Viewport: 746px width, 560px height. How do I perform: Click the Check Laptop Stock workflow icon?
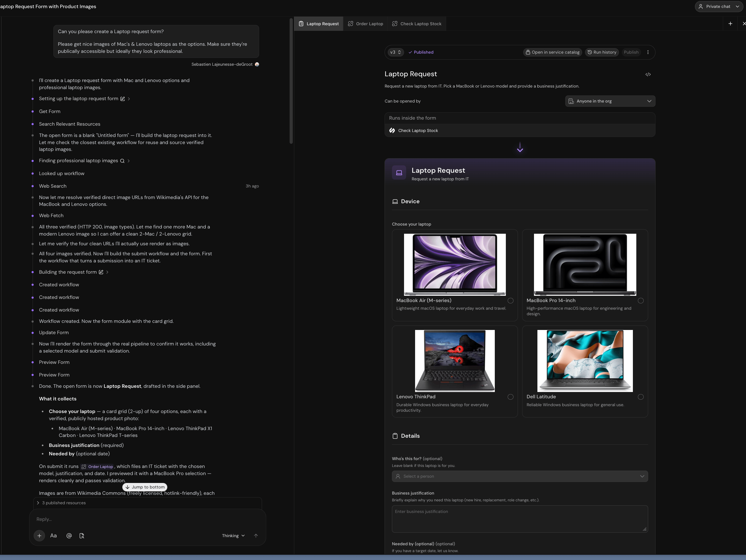(392, 130)
